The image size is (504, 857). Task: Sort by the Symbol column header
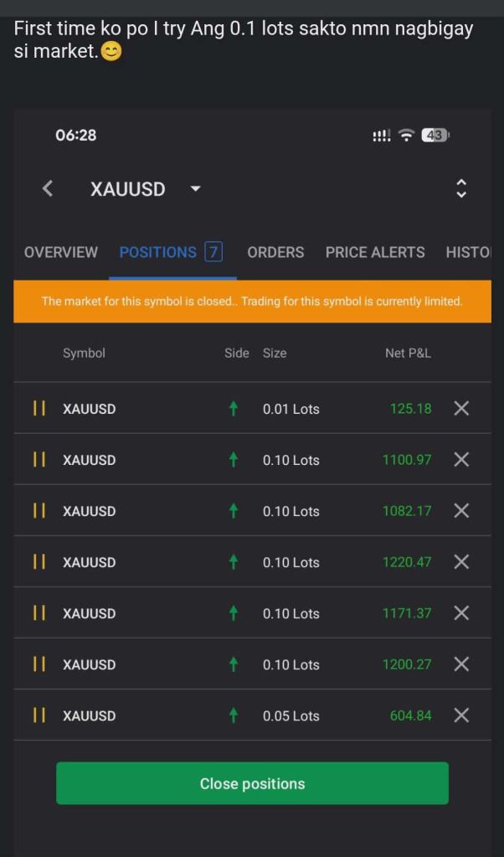(84, 354)
